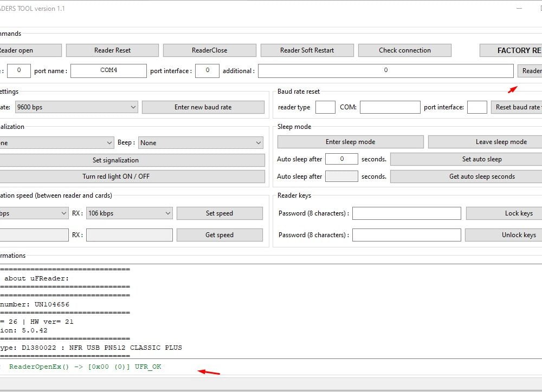This screenshot has height=392, width=542.
Task: Open the light signalization dropdown
Action: tap(56, 142)
